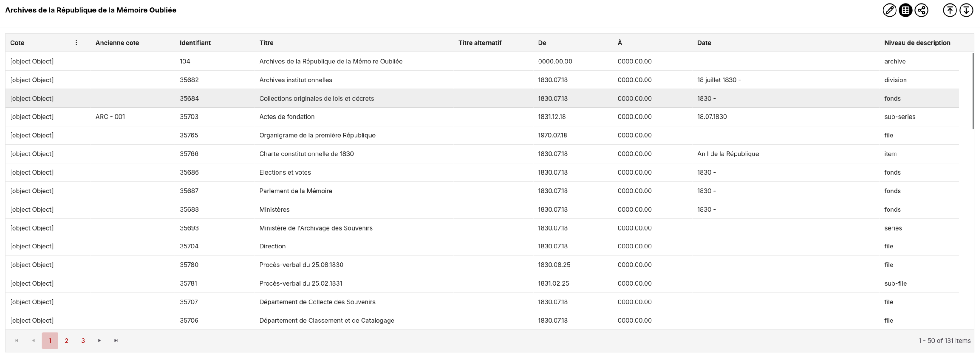Click the vertical table scrollbar

pyautogui.click(x=973, y=91)
